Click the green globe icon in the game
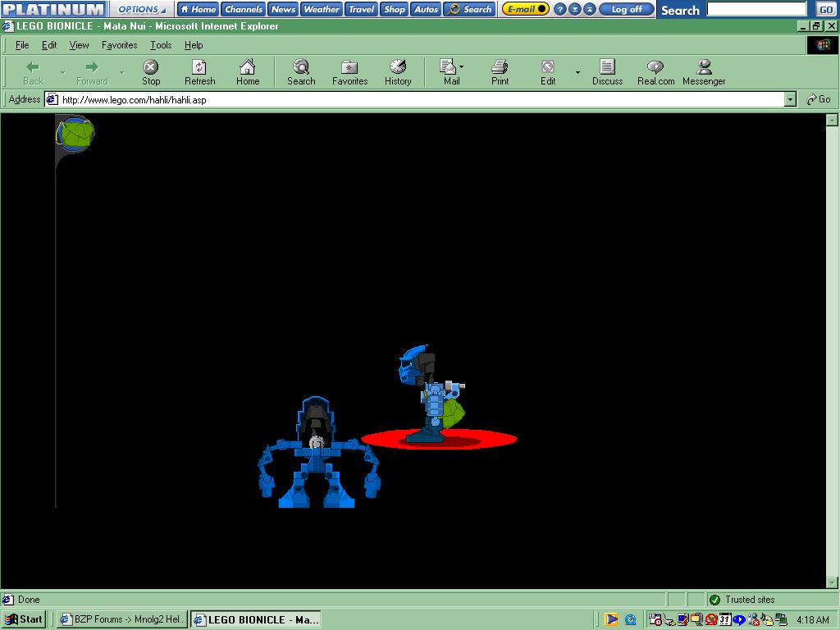The height and width of the screenshot is (630, 840). pyautogui.click(x=75, y=134)
